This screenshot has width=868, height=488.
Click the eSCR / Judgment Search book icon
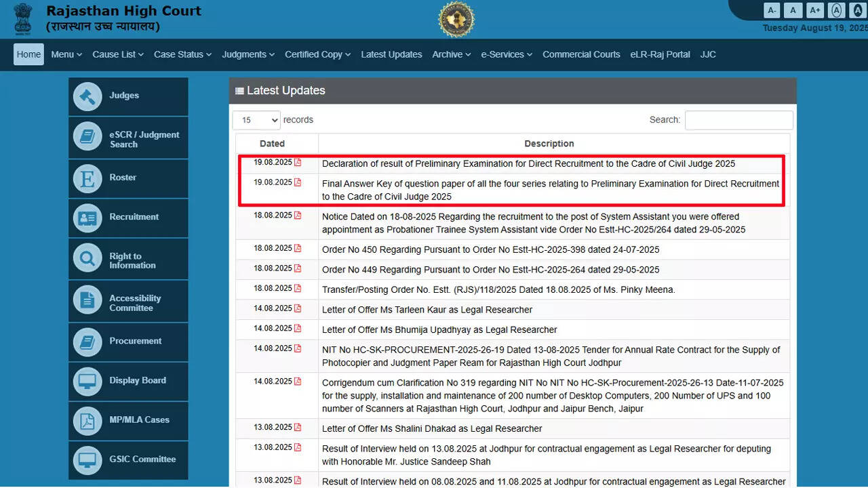click(x=87, y=137)
